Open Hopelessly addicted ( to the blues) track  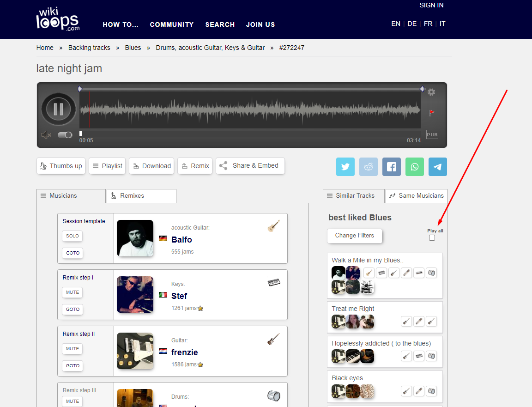coord(381,344)
